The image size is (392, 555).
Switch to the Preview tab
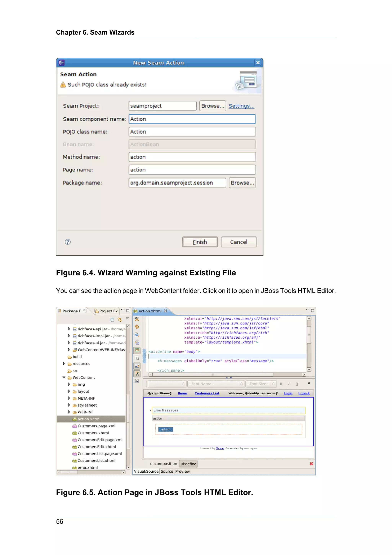click(x=182, y=471)
